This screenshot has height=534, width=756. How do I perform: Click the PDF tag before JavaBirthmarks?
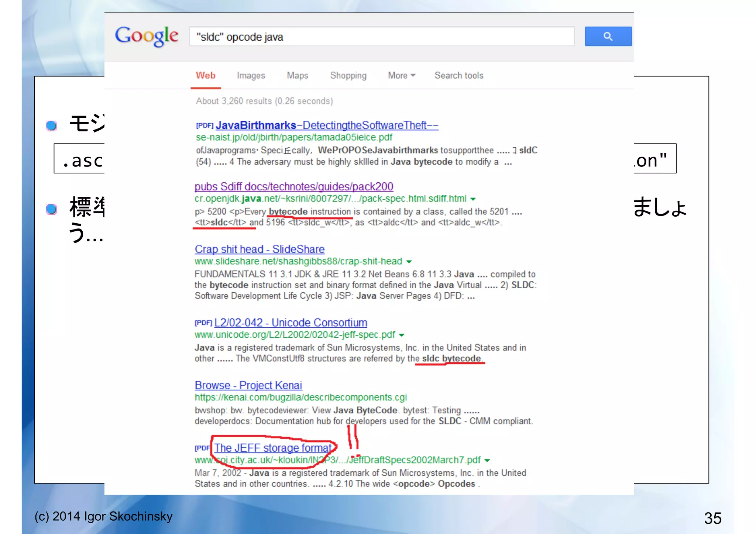[204, 125]
